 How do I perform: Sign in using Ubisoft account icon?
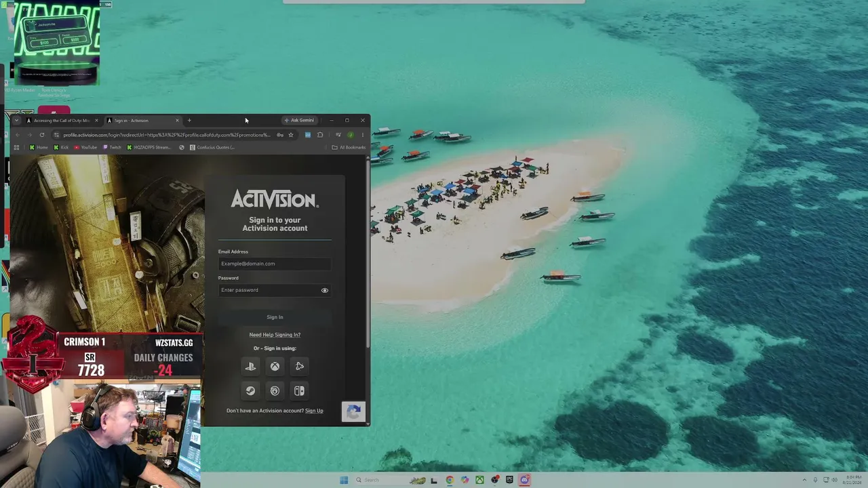click(x=275, y=390)
